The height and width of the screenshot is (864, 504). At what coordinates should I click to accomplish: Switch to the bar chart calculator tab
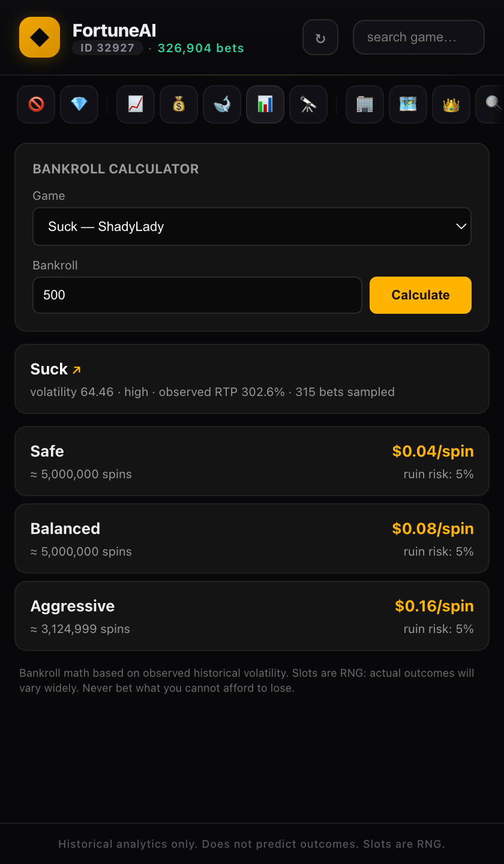point(265,104)
